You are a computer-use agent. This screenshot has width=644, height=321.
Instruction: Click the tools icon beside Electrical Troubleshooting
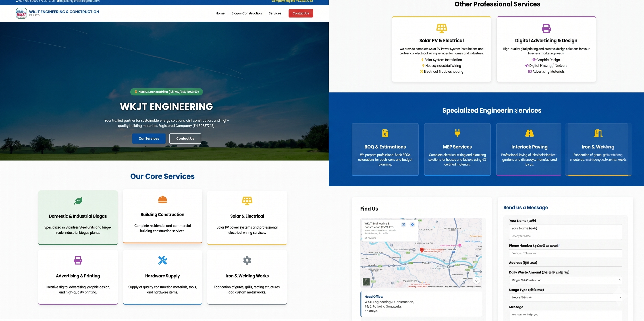422,71
